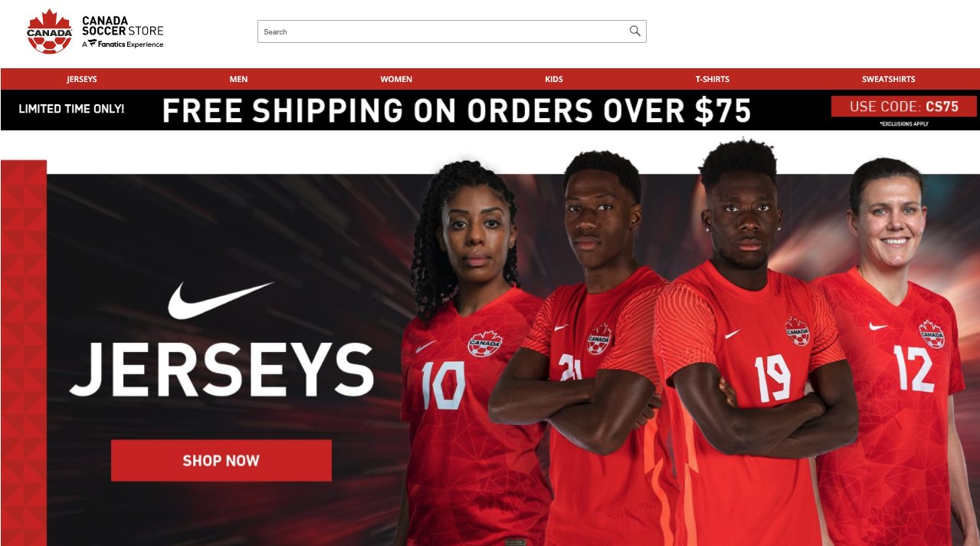This screenshot has width=980, height=546.
Task: Click the Shop Now button
Action: [221, 460]
